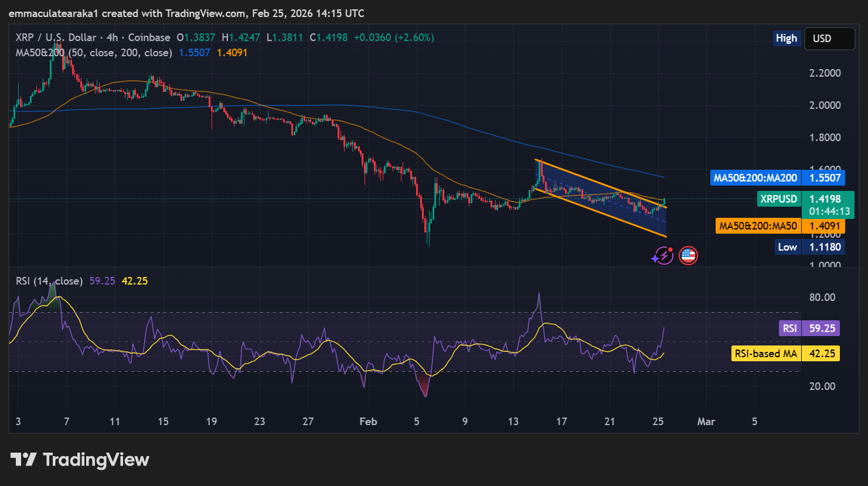Click the TradingView logo at bottom left
Viewport: 868px width, 486px height.
[80, 460]
